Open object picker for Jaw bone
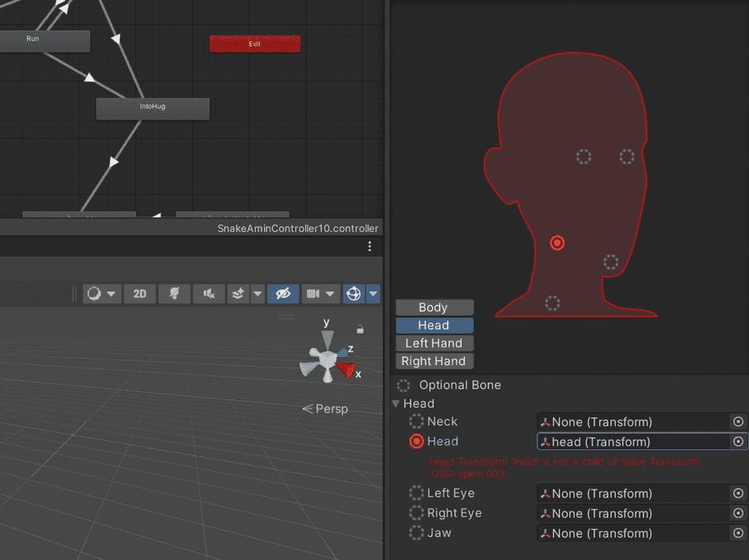 (739, 533)
